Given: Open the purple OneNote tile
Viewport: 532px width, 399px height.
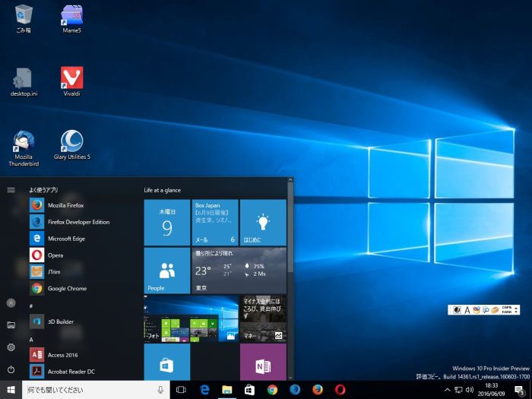Looking at the screenshot, I should 263,363.
